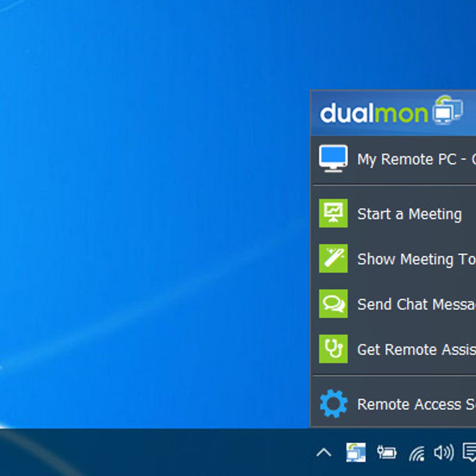Choose Start a Meeting from the menu
The image size is (476, 476).
point(409,214)
